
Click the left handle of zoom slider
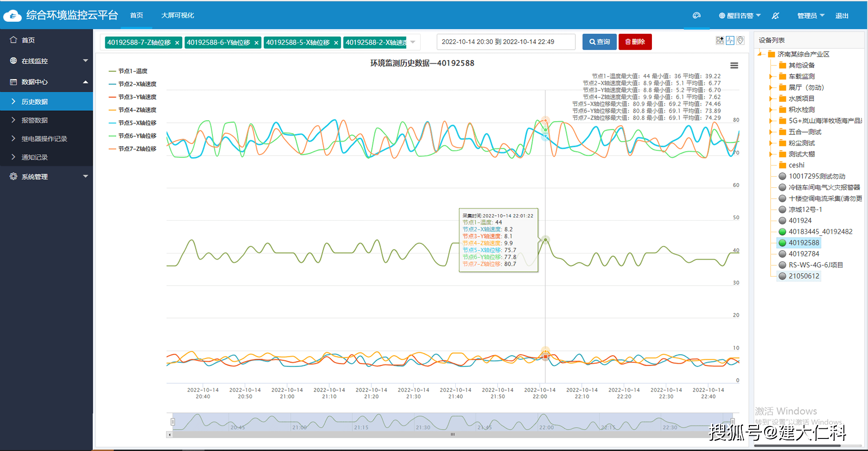click(172, 422)
